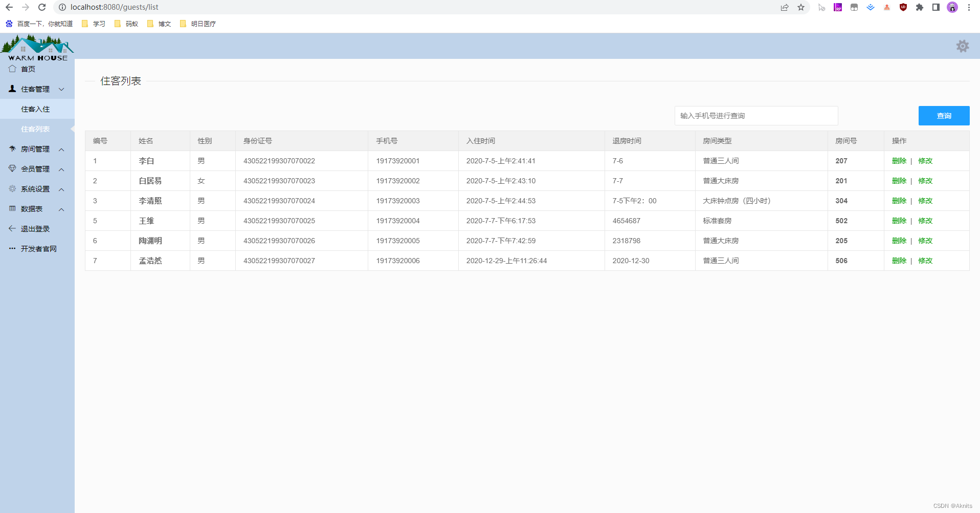This screenshot has height=513, width=980.
Task: Open the 博文 bookmark folder
Action: [159, 24]
